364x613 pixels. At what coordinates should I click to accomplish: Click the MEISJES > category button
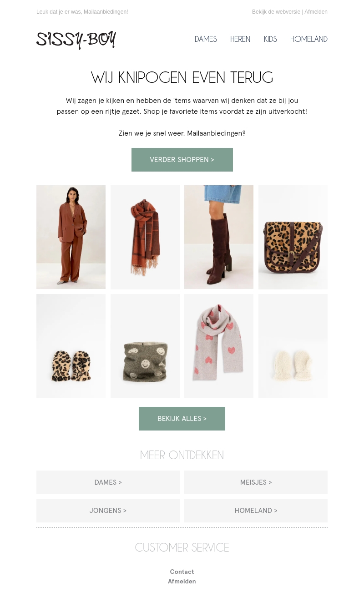(x=256, y=482)
